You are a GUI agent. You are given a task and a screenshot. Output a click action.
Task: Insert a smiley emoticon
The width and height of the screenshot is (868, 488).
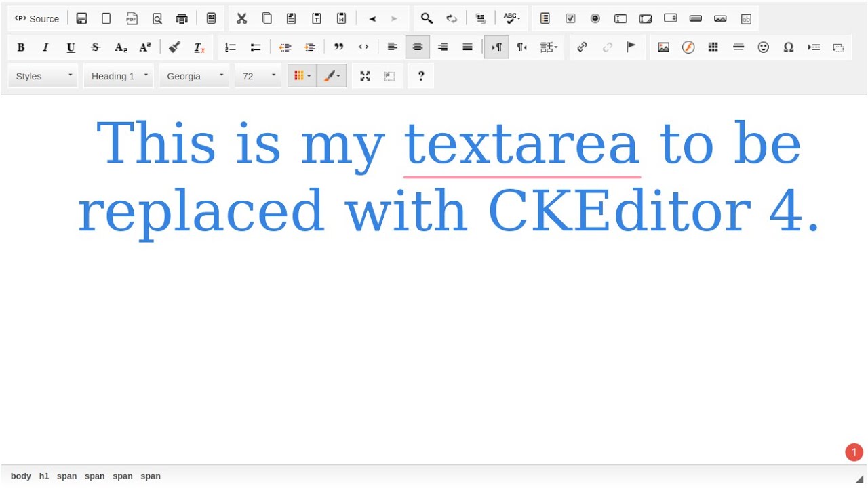[764, 47]
